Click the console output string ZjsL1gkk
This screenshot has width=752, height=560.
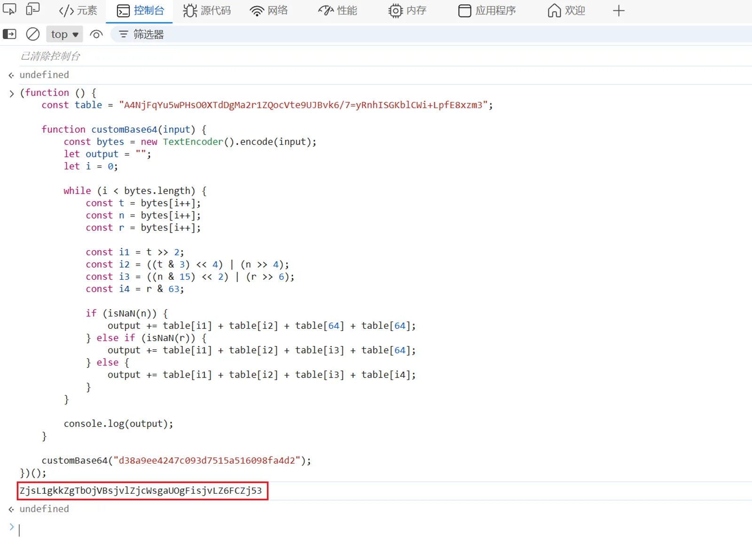[x=141, y=491]
